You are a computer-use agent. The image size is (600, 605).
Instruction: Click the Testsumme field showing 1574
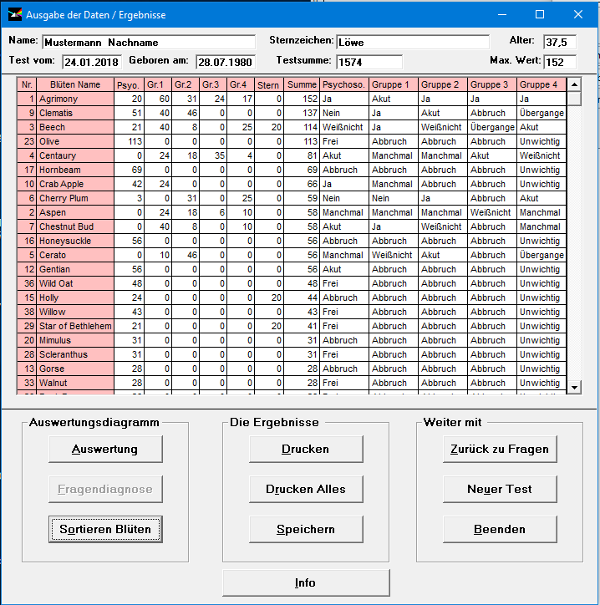[369, 62]
